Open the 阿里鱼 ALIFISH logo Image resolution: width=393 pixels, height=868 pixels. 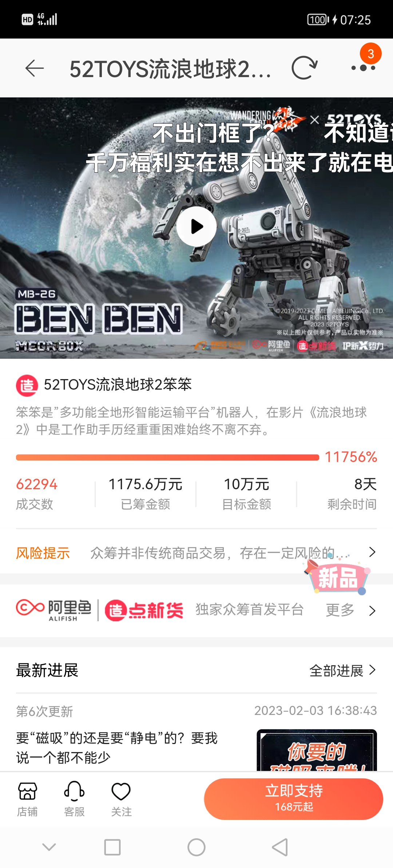click(x=53, y=610)
